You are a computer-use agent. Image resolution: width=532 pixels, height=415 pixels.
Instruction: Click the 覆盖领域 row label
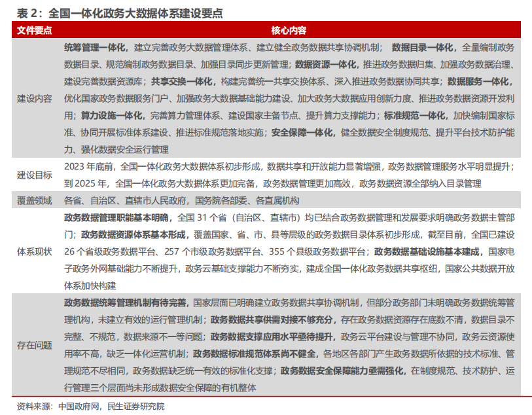click(34, 200)
